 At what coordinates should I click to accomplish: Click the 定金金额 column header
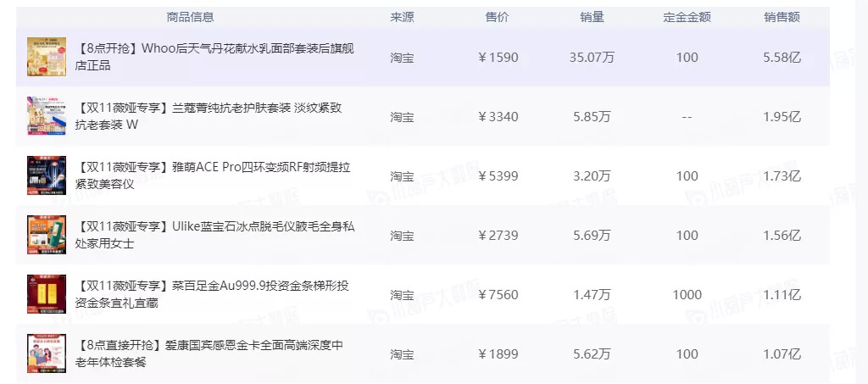coord(687,17)
